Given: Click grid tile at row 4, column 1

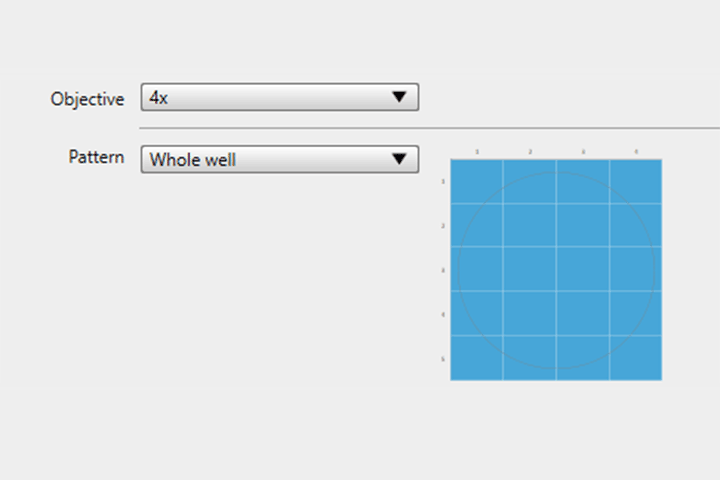Looking at the screenshot, I should pyautogui.click(x=476, y=313).
